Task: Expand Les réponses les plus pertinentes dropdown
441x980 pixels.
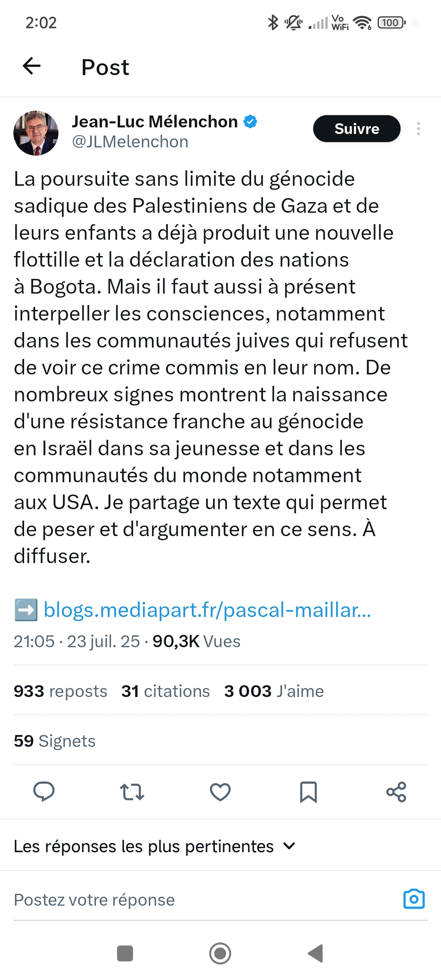Action: 154,846
